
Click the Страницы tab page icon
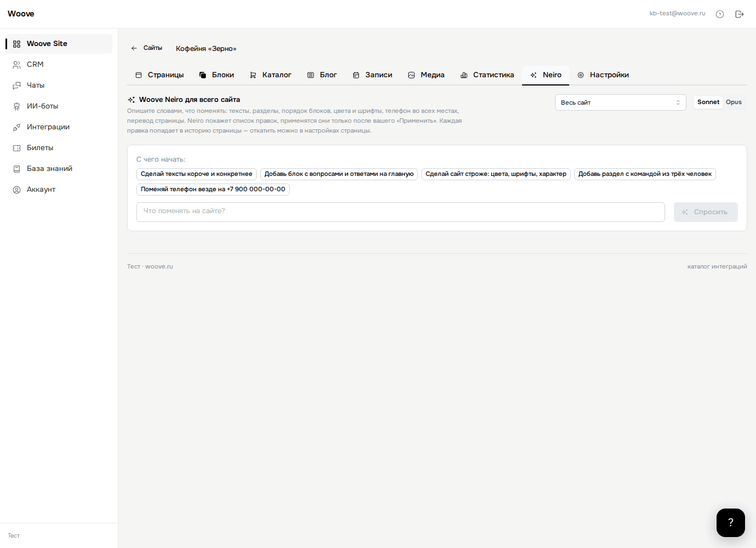[139, 75]
